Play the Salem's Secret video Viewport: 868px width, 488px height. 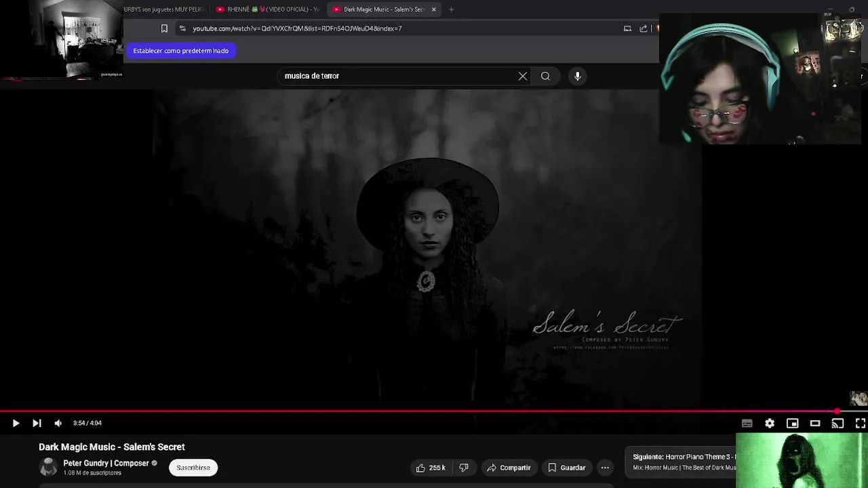(x=16, y=423)
